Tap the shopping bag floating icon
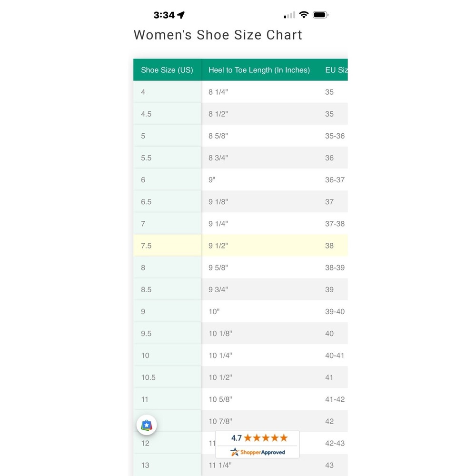 (x=147, y=425)
